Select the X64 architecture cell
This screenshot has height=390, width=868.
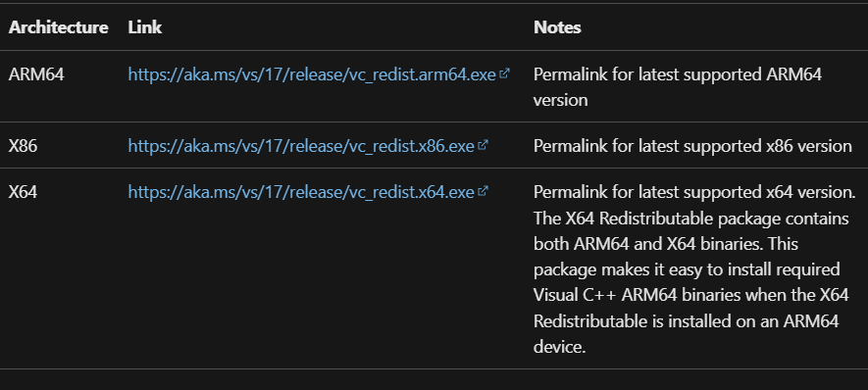click(23, 192)
